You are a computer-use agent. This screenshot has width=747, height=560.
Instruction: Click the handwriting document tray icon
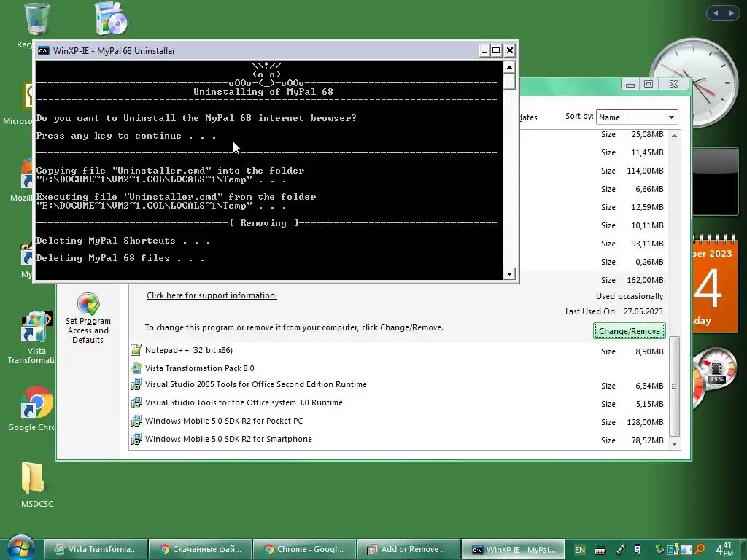click(638, 550)
